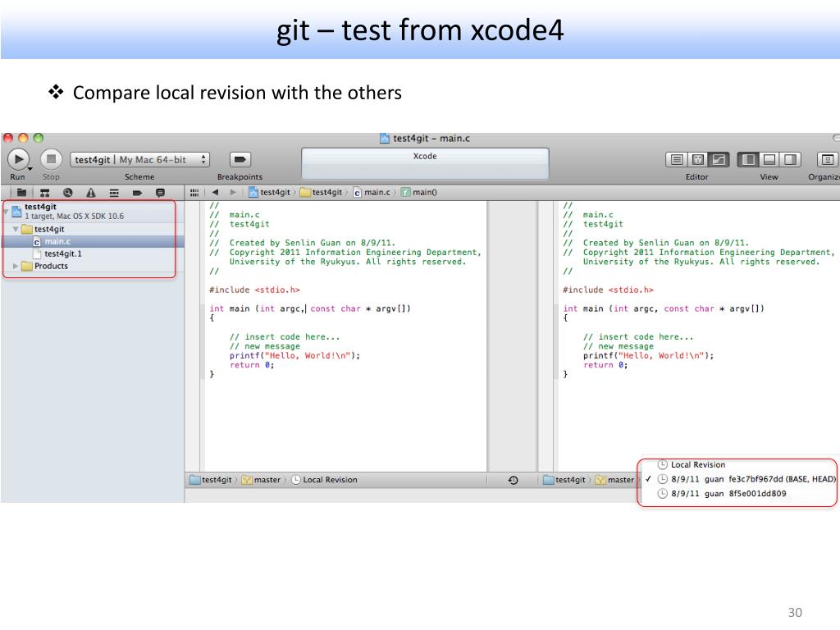
Task: Click main() in the jump bar
Action: 419,192
